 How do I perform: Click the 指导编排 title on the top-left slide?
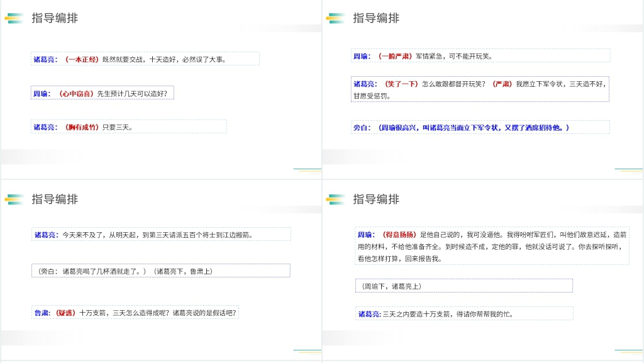point(55,18)
